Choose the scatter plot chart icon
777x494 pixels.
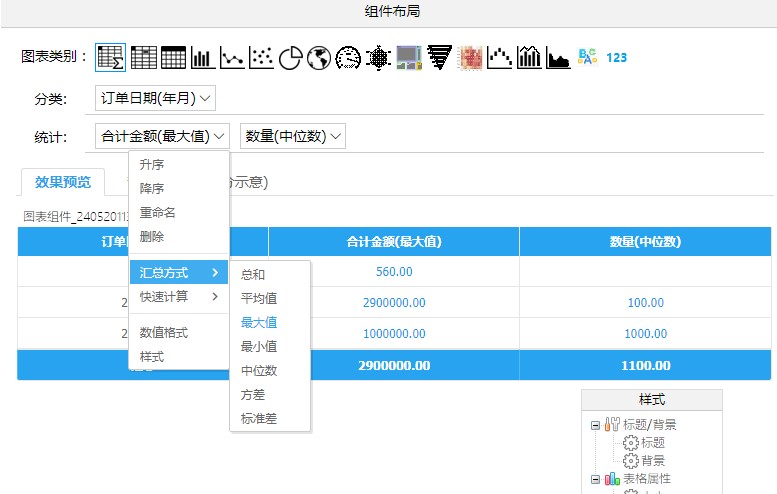tap(261, 58)
